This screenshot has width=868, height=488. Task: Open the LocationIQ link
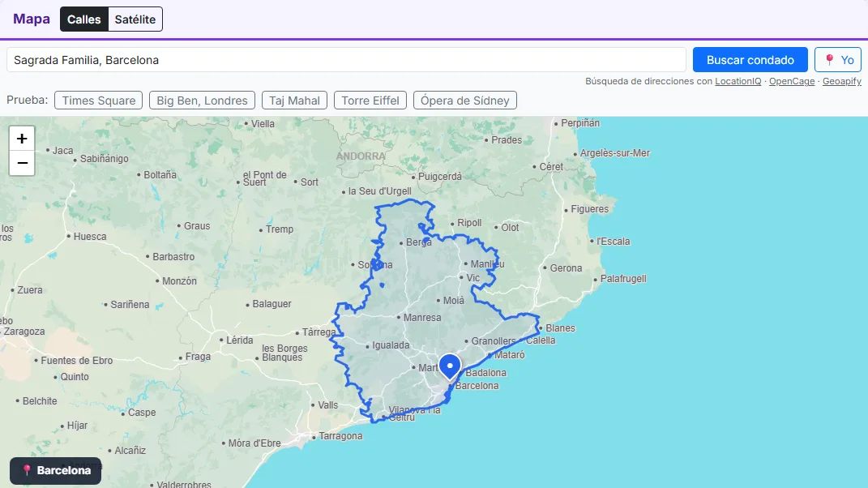pos(738,81)
